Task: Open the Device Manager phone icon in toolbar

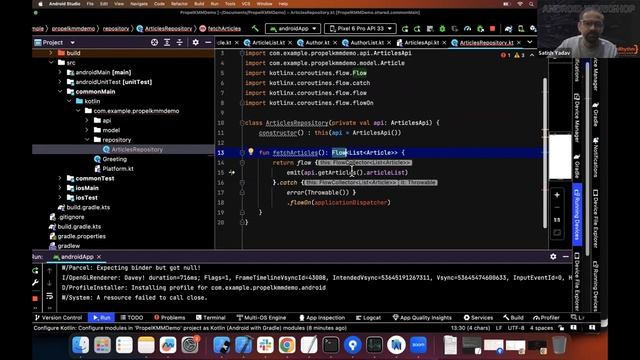Action: pyautogui.click(x=521, y=29)
